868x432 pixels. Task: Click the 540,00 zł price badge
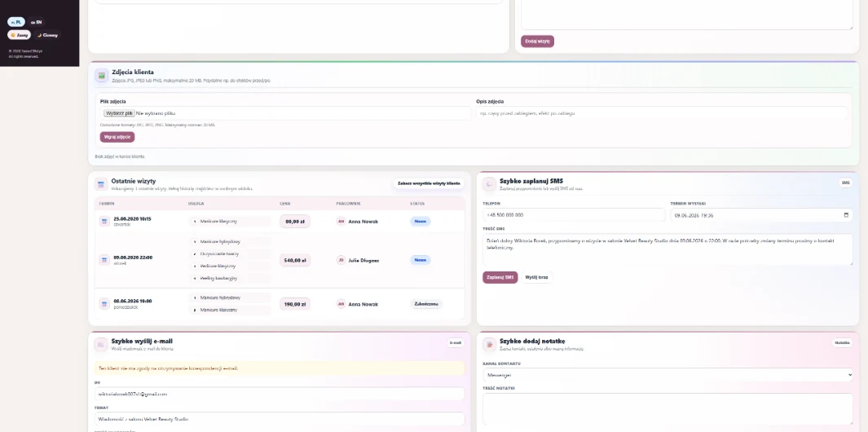(294, 260)
